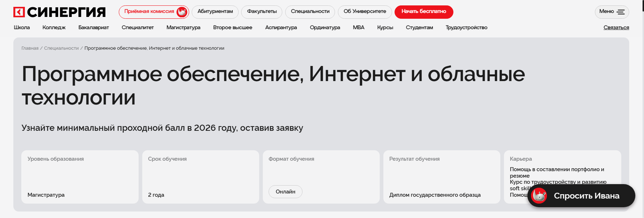Go to Аспирантура

(281, 27)
